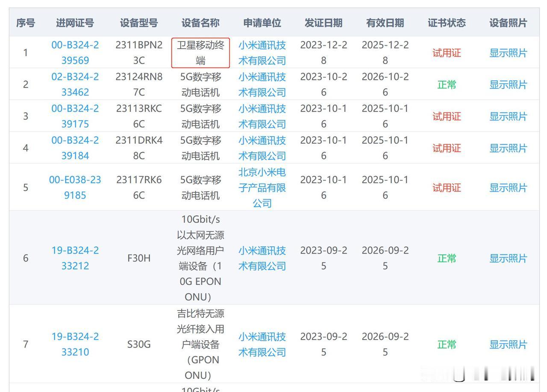The image size is (547, 392).
Task: Click expiry date 2025-10-16 for model 23117RK66C
Action: click(385, 187)
